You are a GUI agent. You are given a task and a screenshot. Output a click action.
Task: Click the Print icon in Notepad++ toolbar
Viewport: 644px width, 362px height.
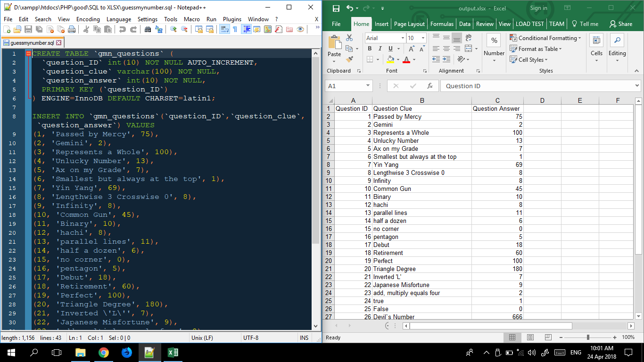click(x=72, y=29)
